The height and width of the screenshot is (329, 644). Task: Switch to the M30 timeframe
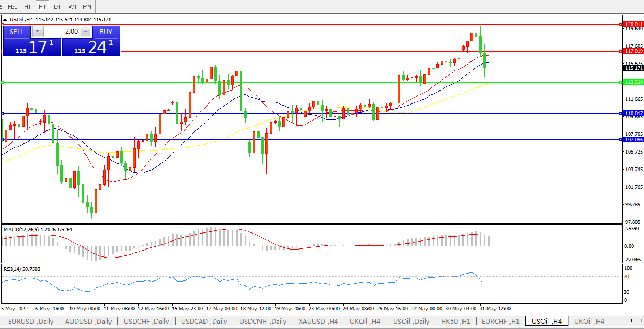tap(12, 6)
